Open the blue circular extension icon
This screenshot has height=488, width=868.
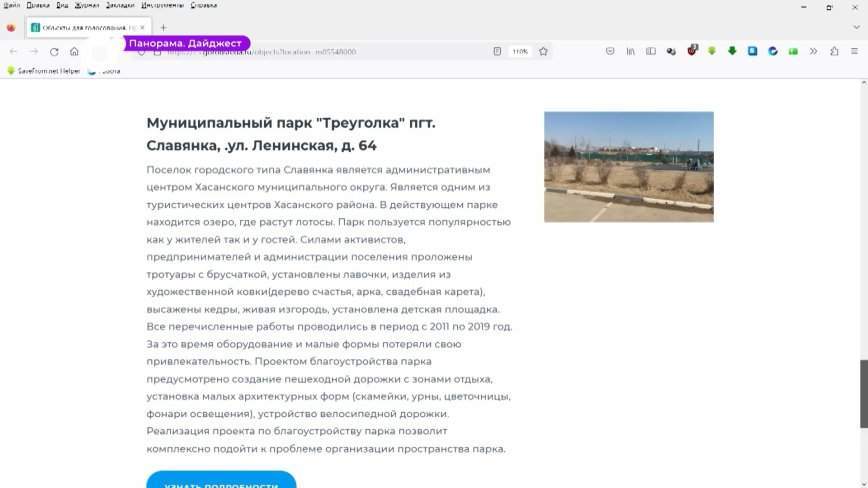click(773, 51)
